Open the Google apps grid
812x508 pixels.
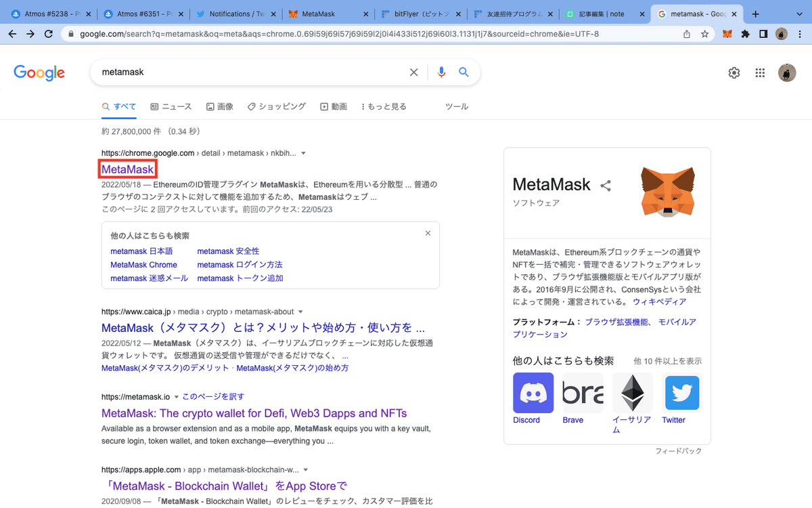760,72
